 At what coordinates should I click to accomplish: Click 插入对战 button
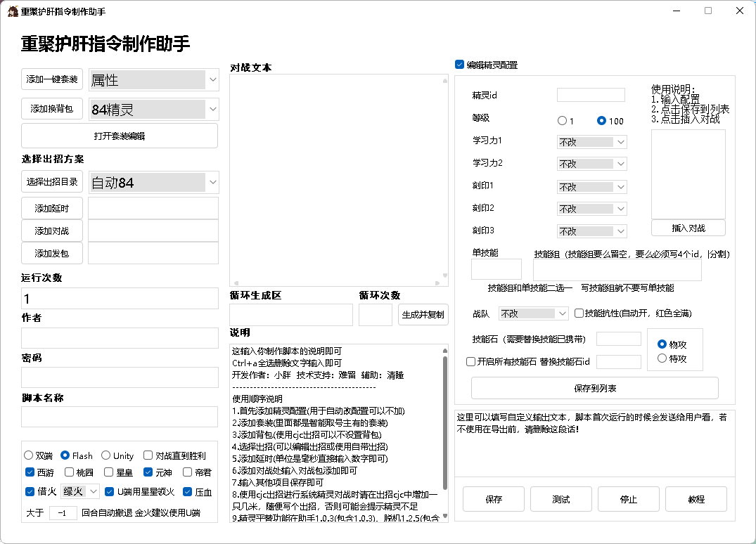pyautogui.click(x=688, y=228)
